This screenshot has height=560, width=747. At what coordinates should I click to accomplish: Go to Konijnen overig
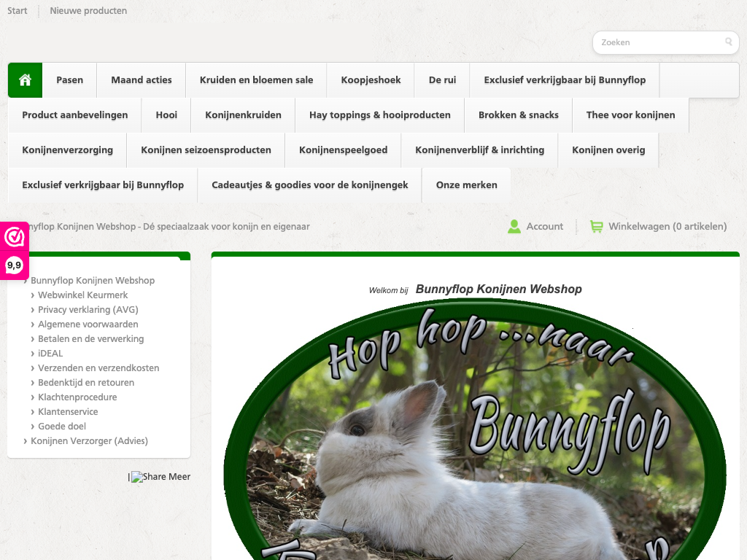click(x=608, y=150)
